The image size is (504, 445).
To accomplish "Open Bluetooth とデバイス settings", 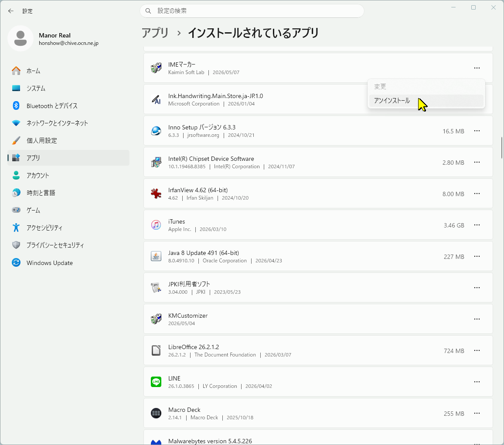I will (x=68, y=106).
